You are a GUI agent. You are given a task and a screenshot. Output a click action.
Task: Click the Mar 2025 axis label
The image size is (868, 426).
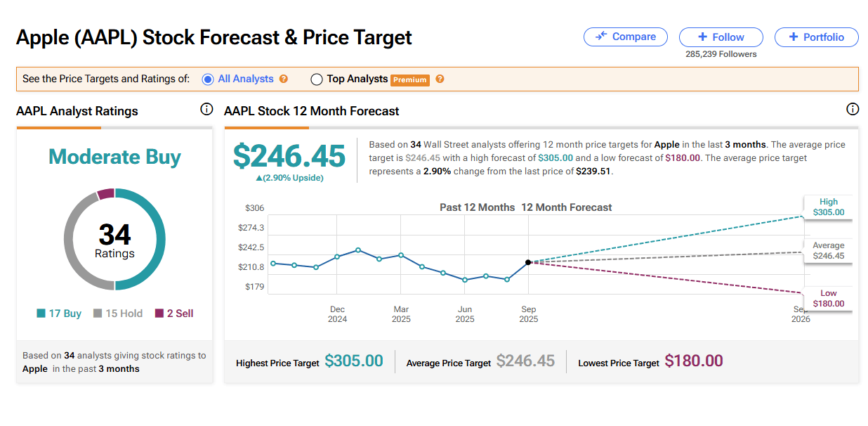click(x=401, y=314)
